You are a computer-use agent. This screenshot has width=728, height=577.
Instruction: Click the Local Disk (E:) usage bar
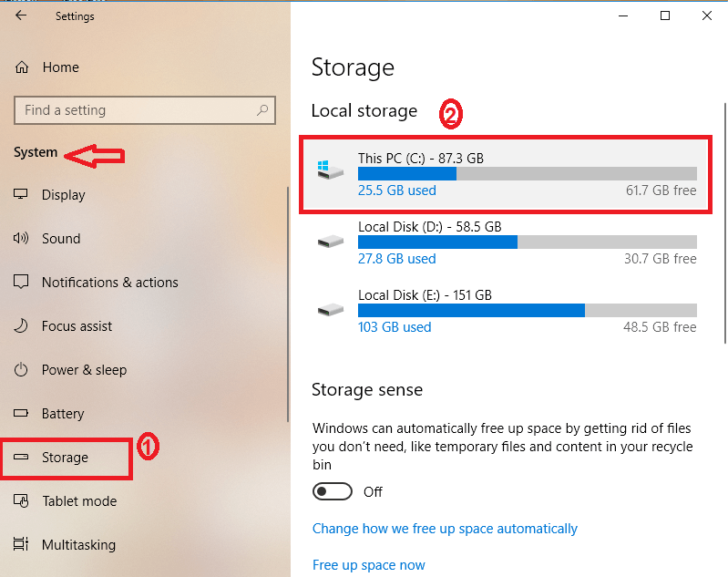click(x=528, y=310)
